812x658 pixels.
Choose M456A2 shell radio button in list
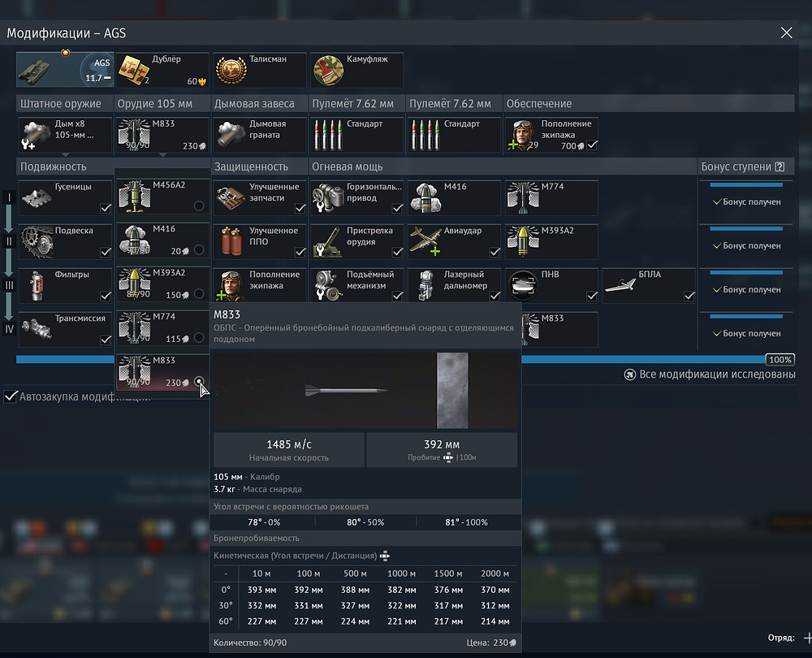pyautogui.click(x=199, y=206)
